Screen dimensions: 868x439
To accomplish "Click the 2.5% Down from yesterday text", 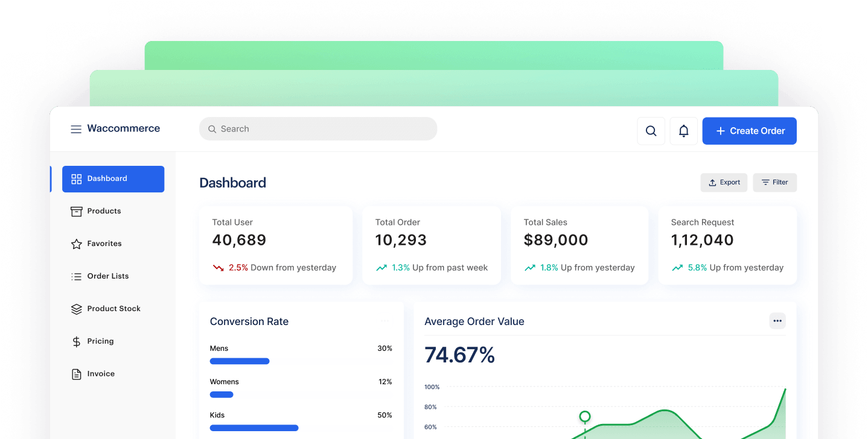I will (282, 268).
